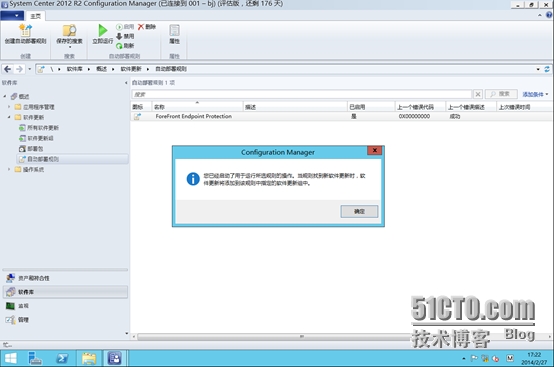Click the Disable rule ribbon icon

119,36
